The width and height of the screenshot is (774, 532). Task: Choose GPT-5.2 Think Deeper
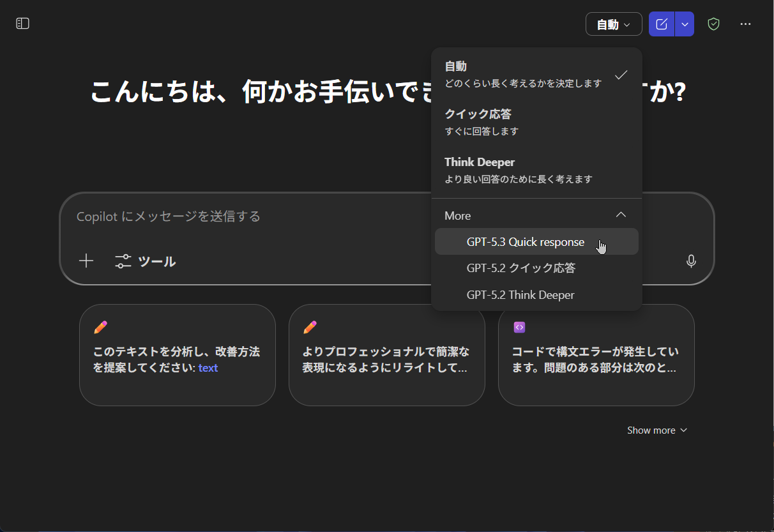click(536, 295)
